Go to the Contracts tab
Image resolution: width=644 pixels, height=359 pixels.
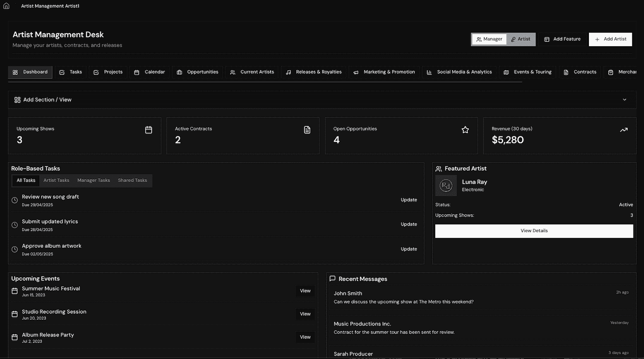[580, 72]
